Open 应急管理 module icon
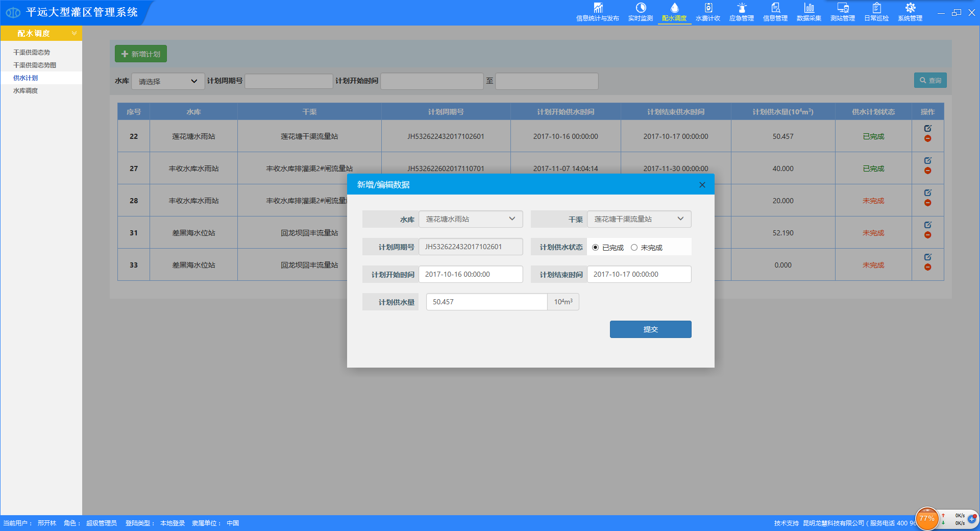 point(742,8)
